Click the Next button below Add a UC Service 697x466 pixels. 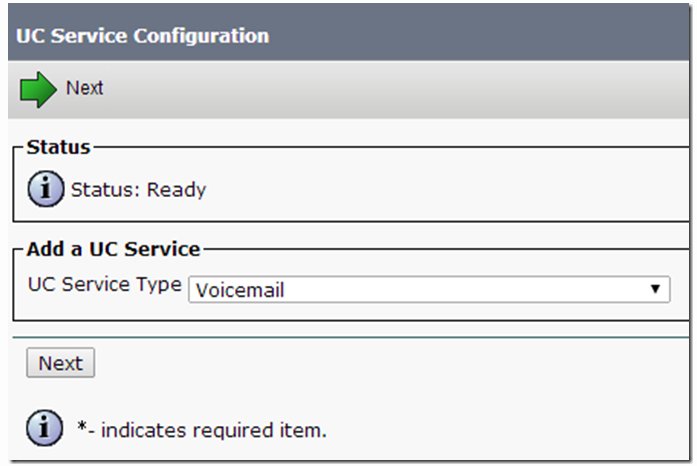(x=60, y=363)
